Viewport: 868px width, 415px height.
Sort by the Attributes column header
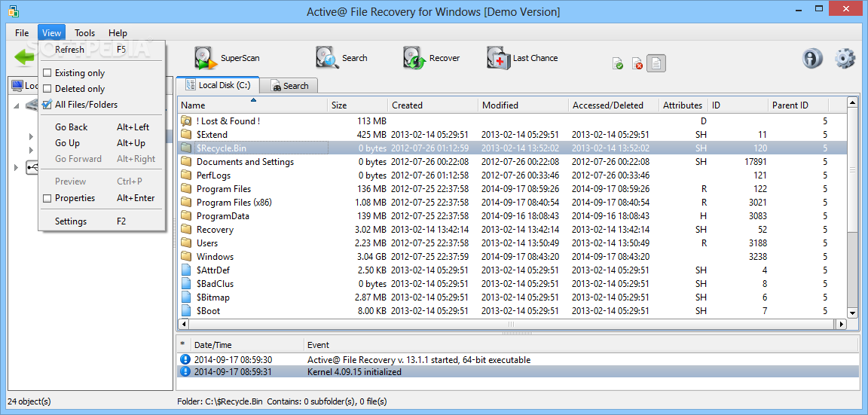[683, 105]
